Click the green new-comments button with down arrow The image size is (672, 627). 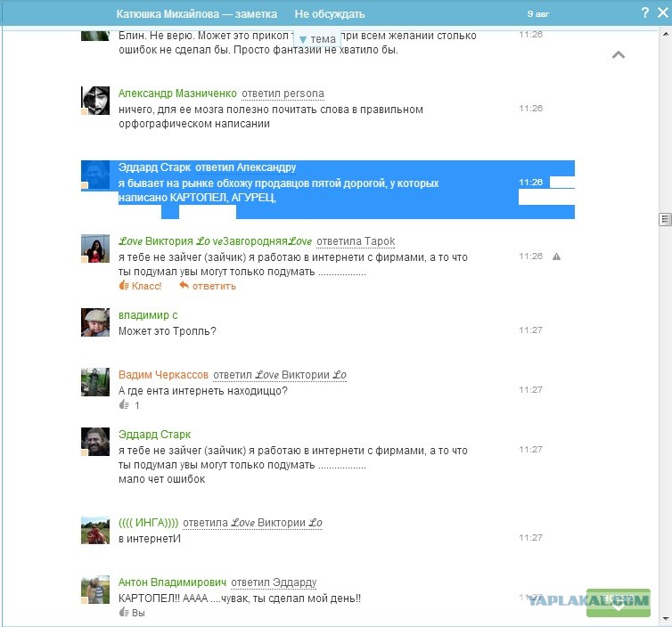[x=618, y=603]
